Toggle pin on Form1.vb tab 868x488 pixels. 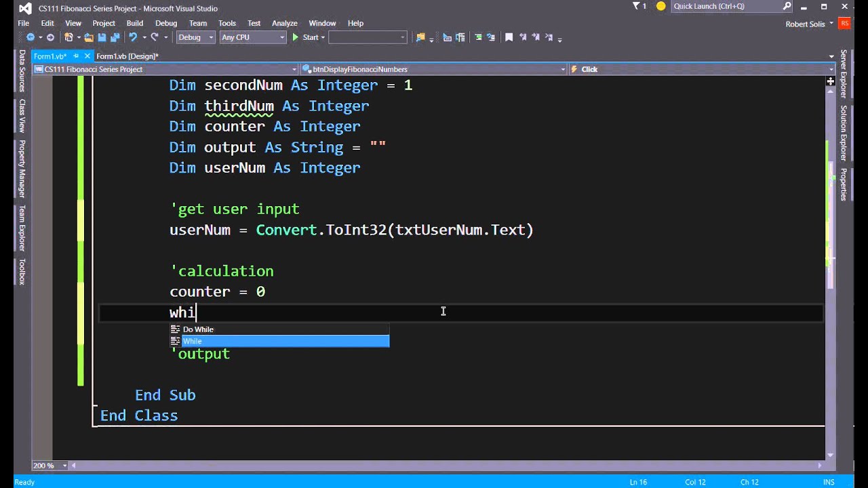tap(76, 56)
